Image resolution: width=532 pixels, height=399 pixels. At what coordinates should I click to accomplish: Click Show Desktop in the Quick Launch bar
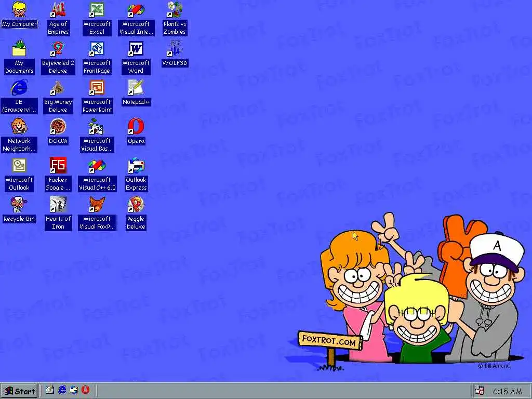point(50,390)
